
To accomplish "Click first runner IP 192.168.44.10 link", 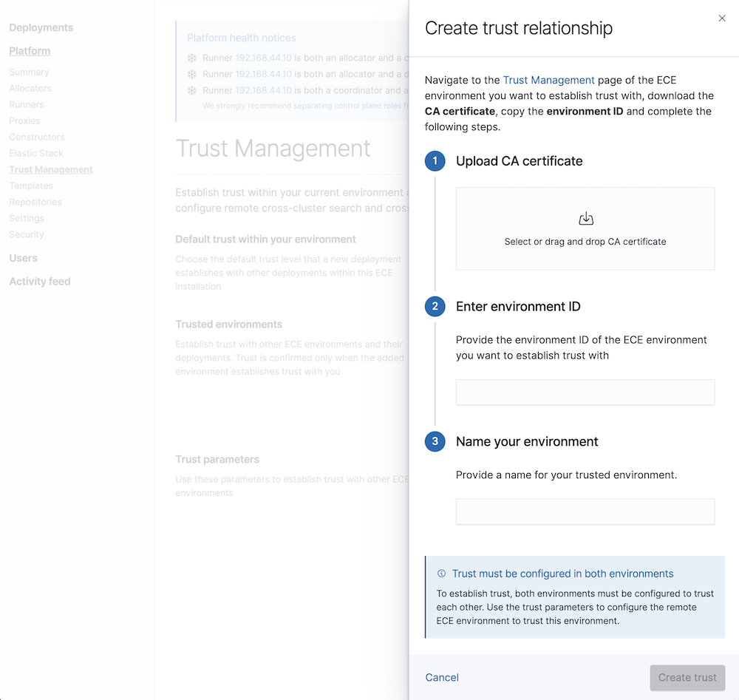I will point(263,58).
